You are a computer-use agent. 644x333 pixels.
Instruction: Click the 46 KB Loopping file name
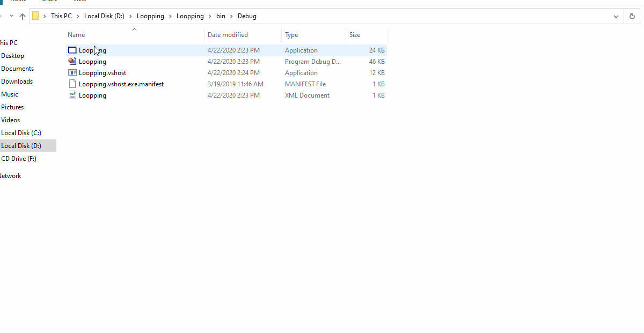pos(92,62)
